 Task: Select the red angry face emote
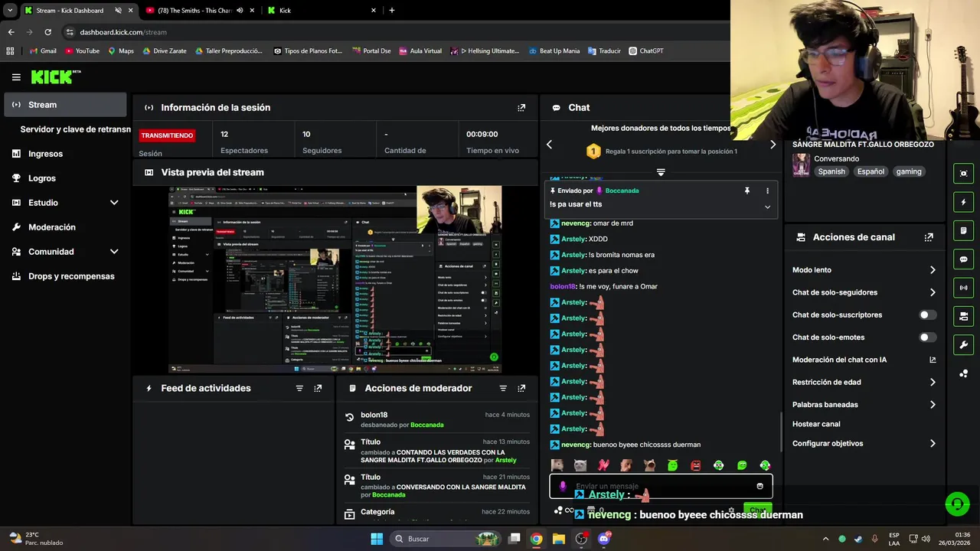[x=696, y=465]
